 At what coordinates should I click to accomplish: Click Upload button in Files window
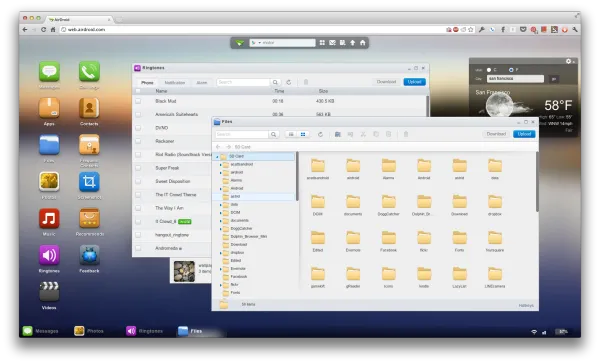pyautogui.click(x=524, y=134)
